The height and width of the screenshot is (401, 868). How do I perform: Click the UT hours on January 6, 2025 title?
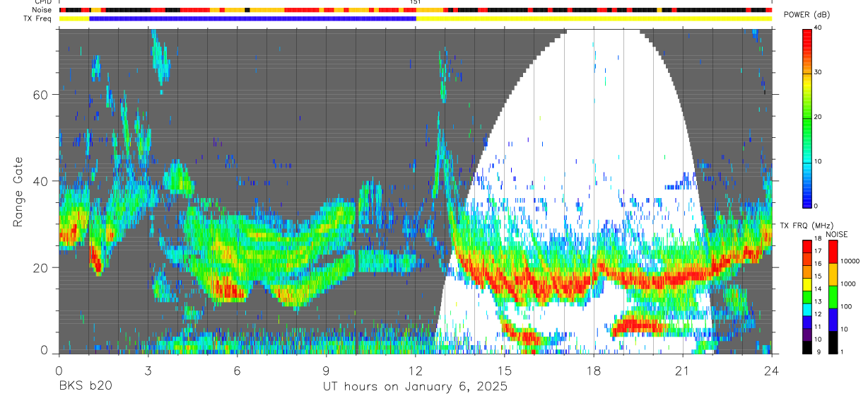coord(415,387)
